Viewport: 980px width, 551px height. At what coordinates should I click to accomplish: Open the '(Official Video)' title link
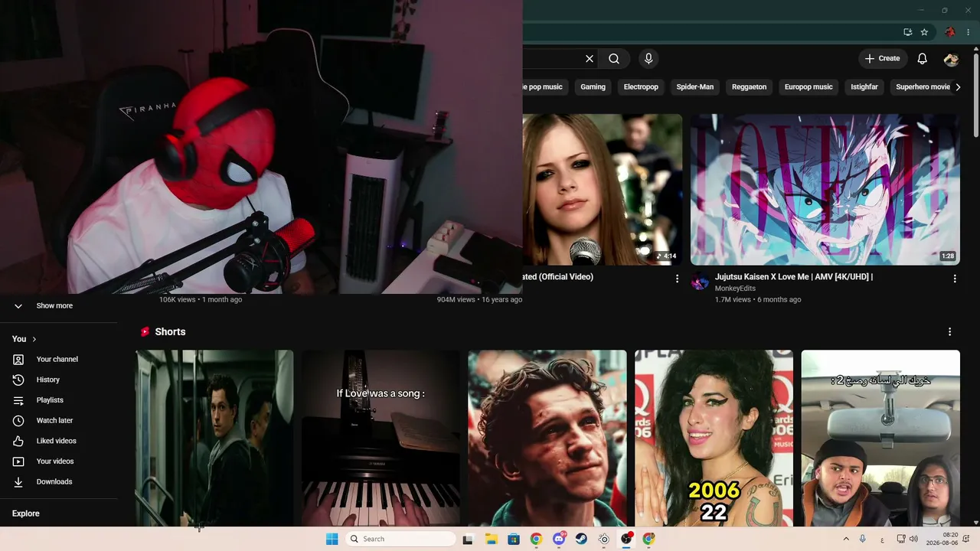[558, 277]
